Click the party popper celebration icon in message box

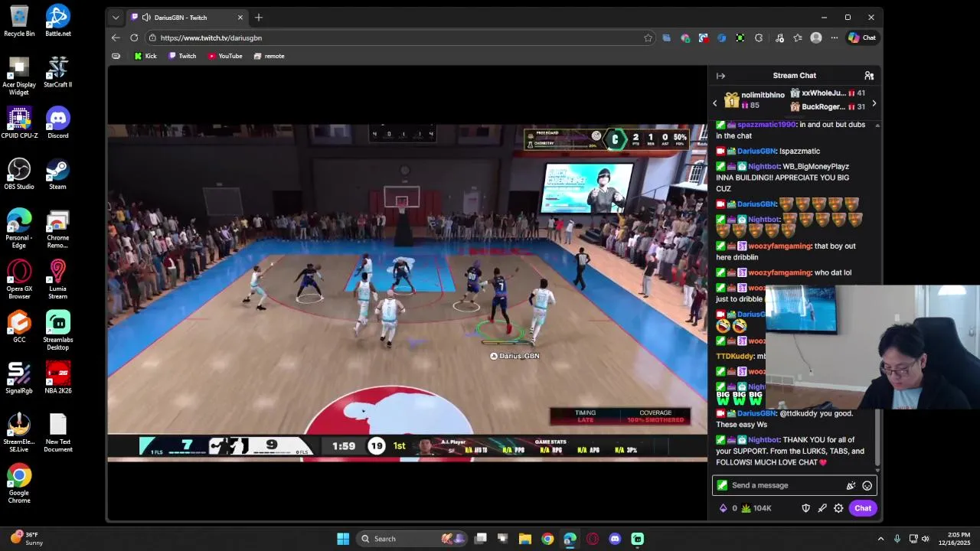tap(851, 485)
